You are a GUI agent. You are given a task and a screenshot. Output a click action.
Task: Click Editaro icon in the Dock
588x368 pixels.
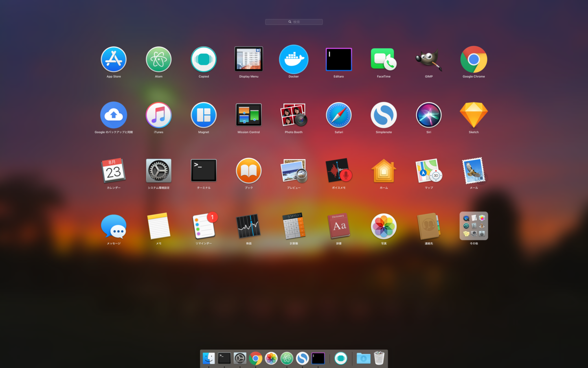(x=318, y=358)
